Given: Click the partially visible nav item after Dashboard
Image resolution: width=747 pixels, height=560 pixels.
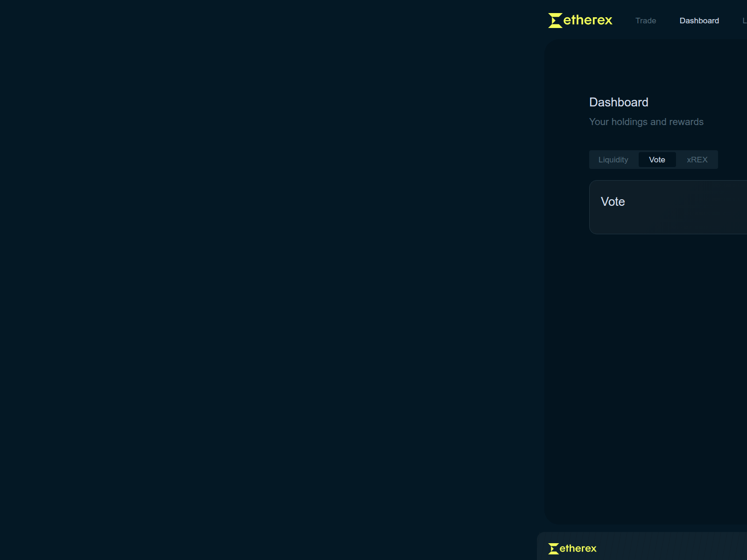Looking at the screenshot, I should tap(744, 21).
